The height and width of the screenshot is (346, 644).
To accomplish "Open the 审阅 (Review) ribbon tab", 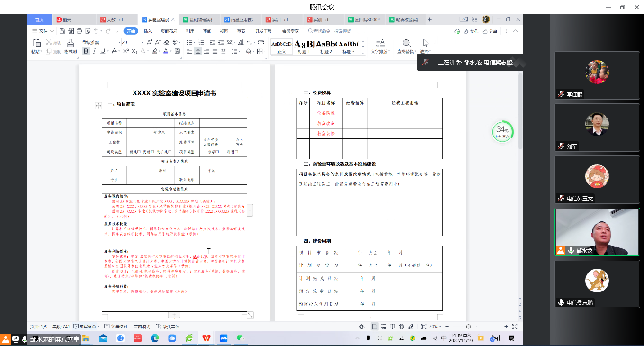I will coord(207,31).
